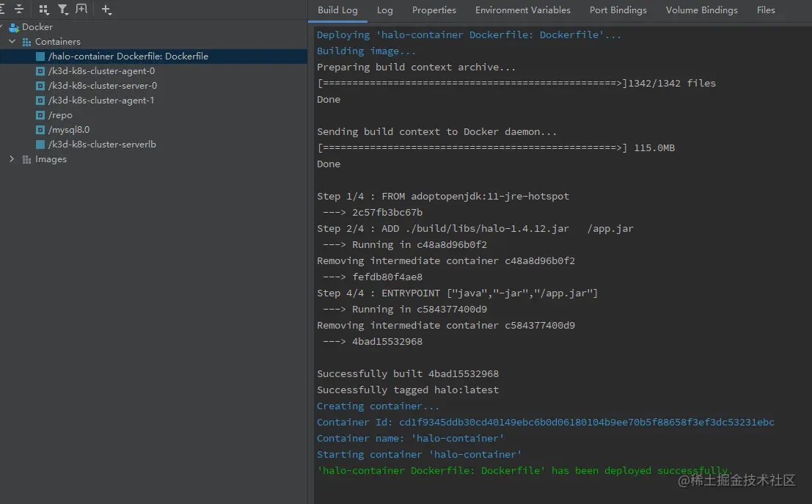This screenshot has height=504, width=812.
Task: Open the Filter toolbar dropdown
Action: point(63,10)
